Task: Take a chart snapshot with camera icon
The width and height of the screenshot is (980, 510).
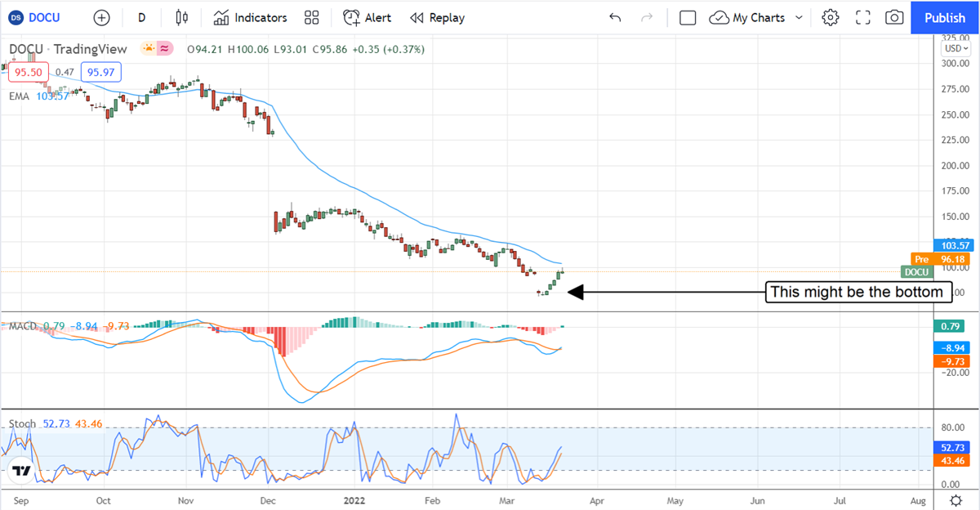Action: tap(894, 17)
